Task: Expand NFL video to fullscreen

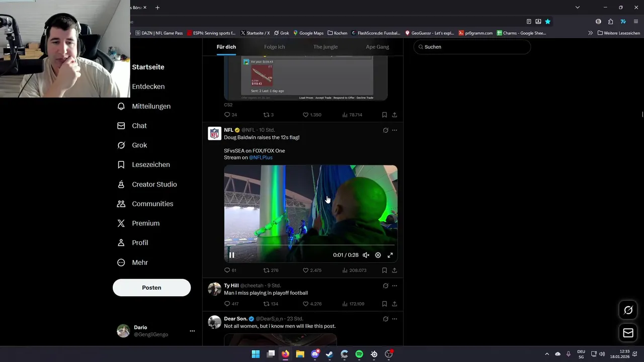Action: (390, 255)
